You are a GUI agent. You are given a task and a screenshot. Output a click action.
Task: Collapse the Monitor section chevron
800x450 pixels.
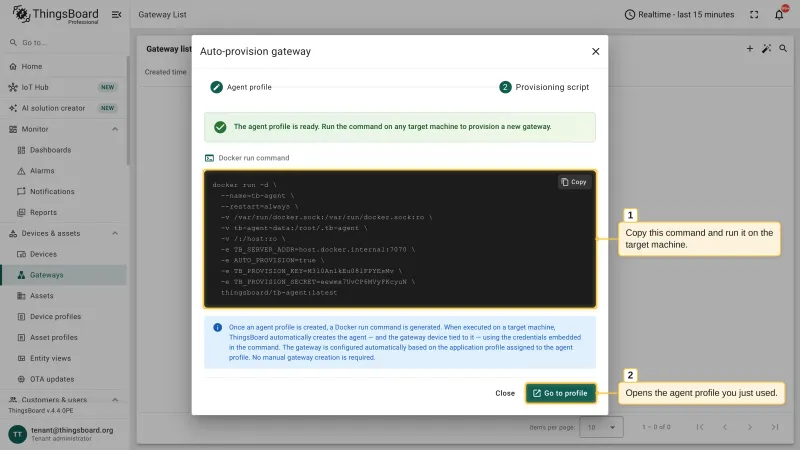pos(115,129)
